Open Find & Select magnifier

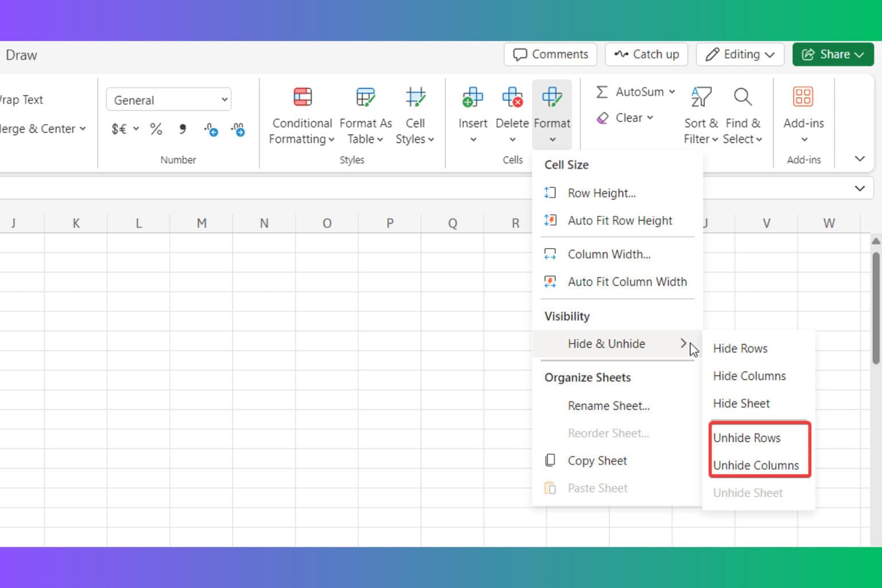point(742,98)
